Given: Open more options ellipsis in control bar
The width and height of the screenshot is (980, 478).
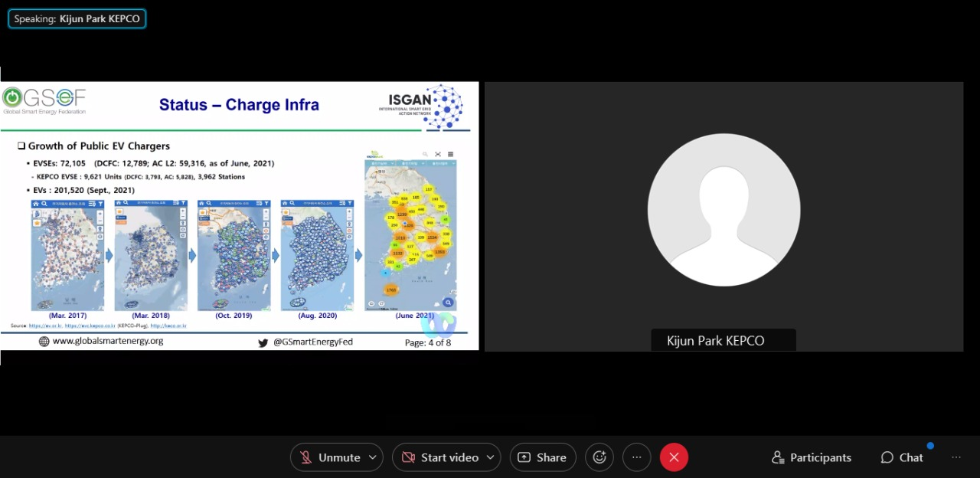Looking at the screenshot, I should 637,457.
